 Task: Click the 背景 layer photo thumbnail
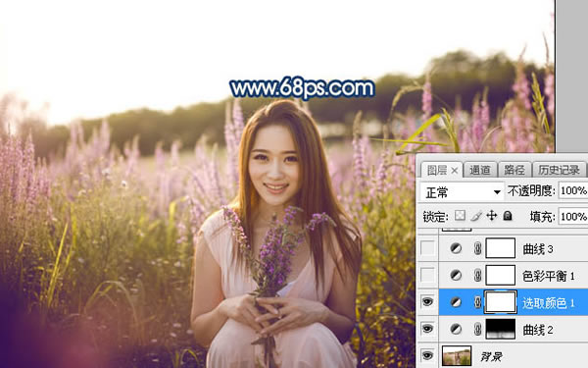457,355
